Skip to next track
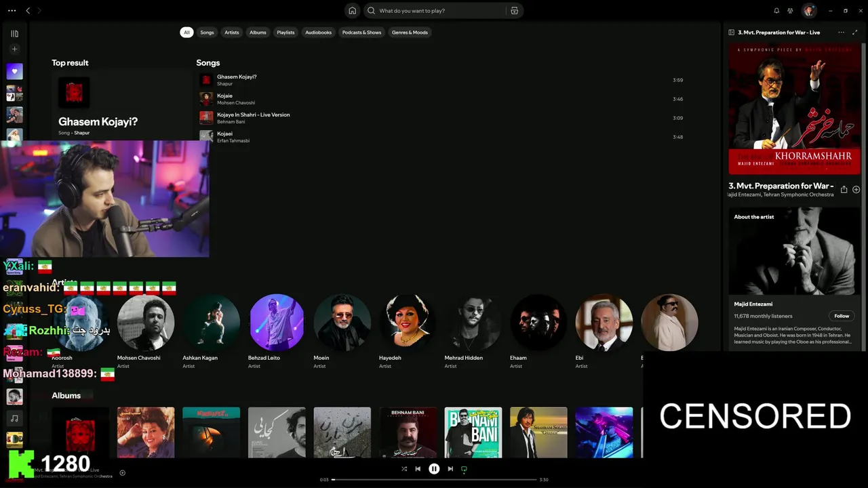 click(450, 469)
